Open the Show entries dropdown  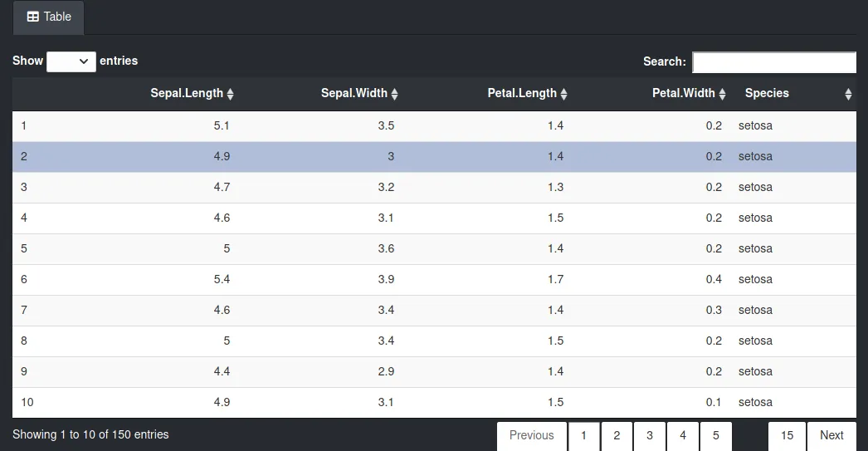(71, 61)
